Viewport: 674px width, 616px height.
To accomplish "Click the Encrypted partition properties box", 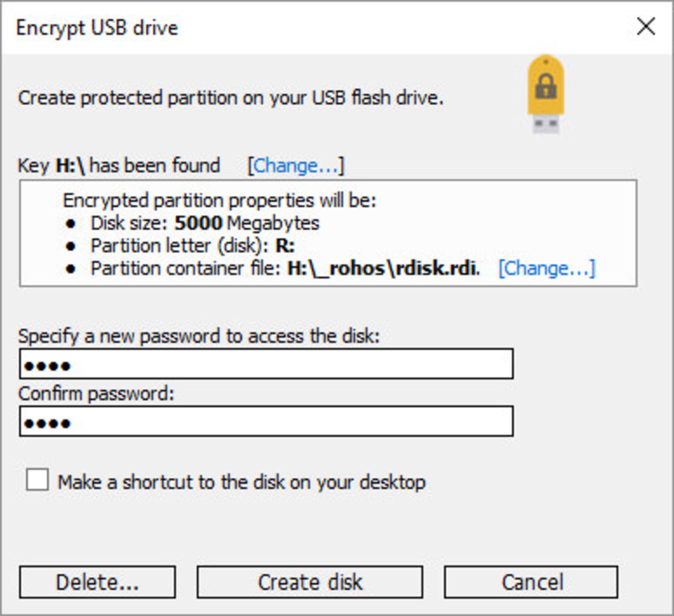I will (328, 233).
